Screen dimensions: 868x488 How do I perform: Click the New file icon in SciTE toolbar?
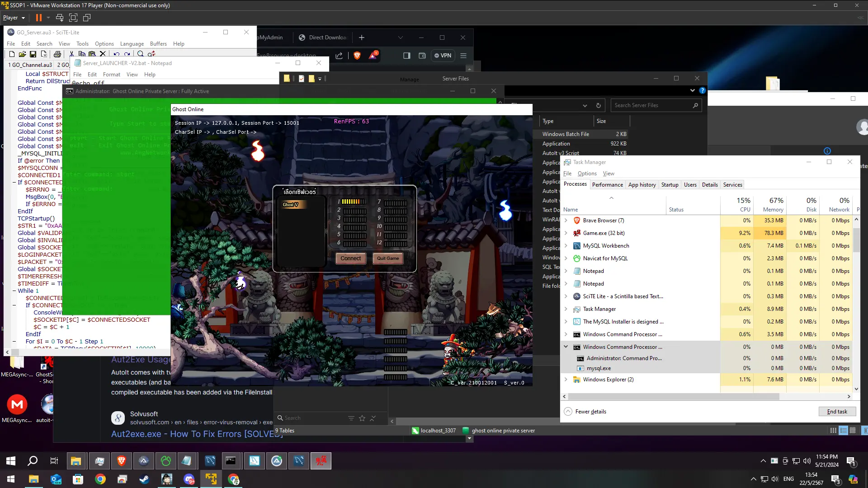[12, 54]
